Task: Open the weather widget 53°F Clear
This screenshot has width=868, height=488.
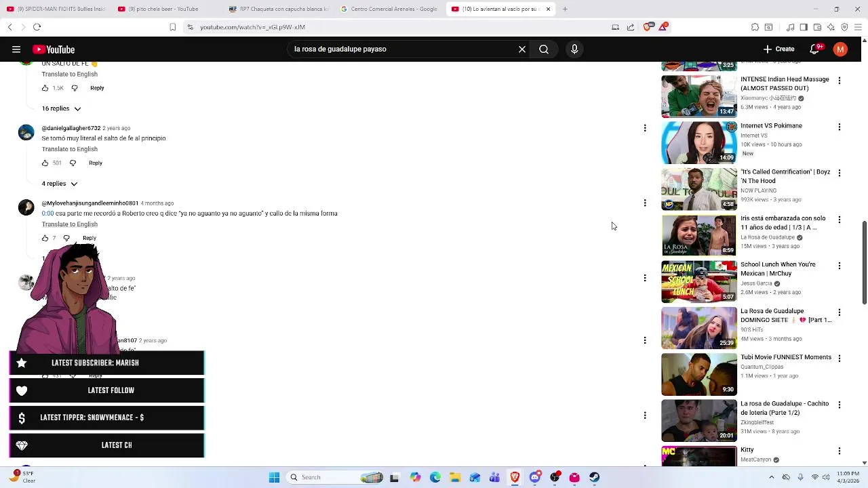Action: pyautogui.click(x=24, y=478)
